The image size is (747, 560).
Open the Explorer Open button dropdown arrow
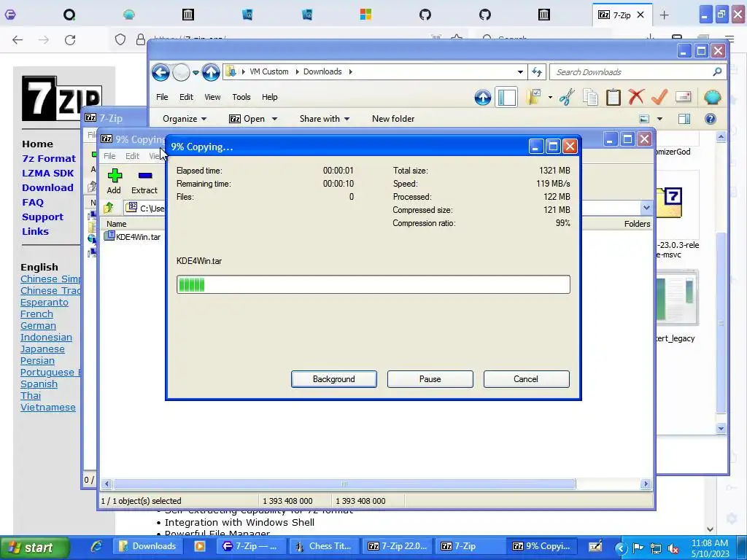(274, 119)
